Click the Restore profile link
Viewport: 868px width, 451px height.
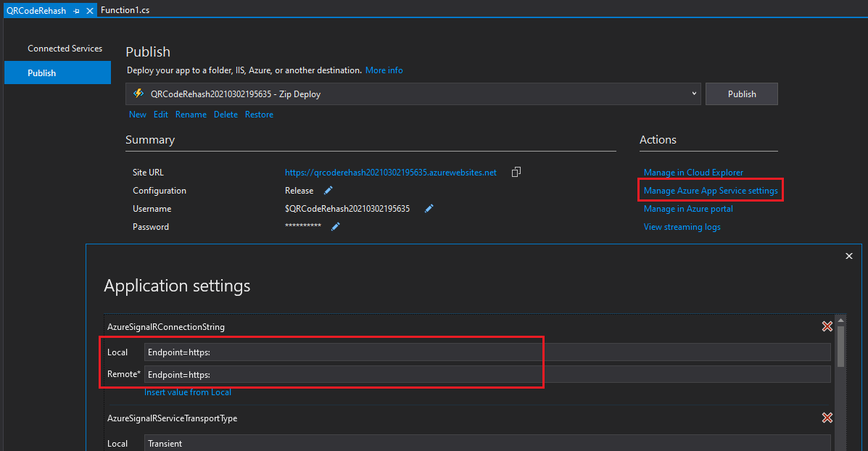[x=259, y=115]
